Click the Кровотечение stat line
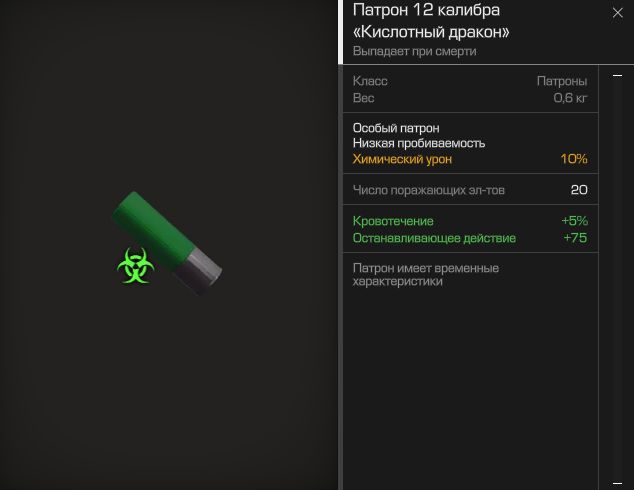The image size is (634, 490). point(470,221)
